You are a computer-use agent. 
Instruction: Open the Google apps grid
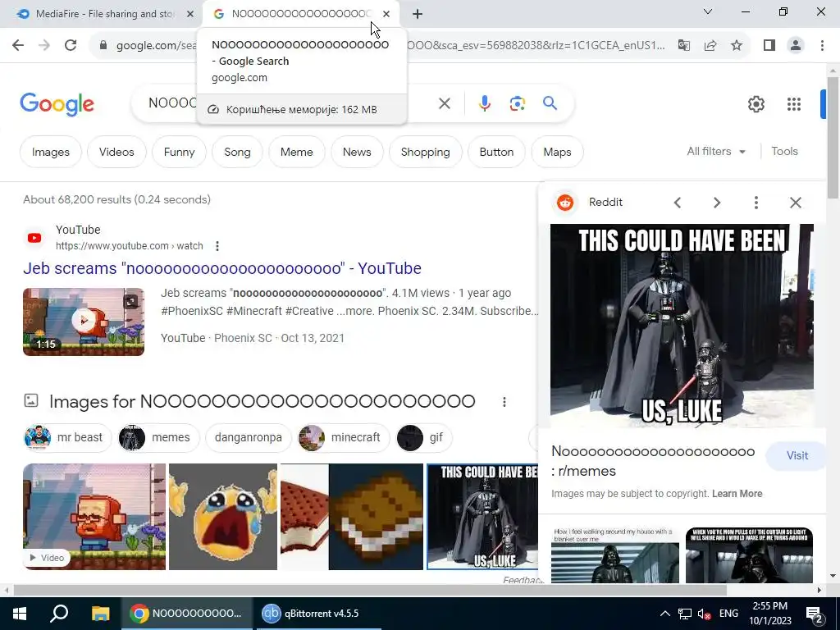[794, 104]
